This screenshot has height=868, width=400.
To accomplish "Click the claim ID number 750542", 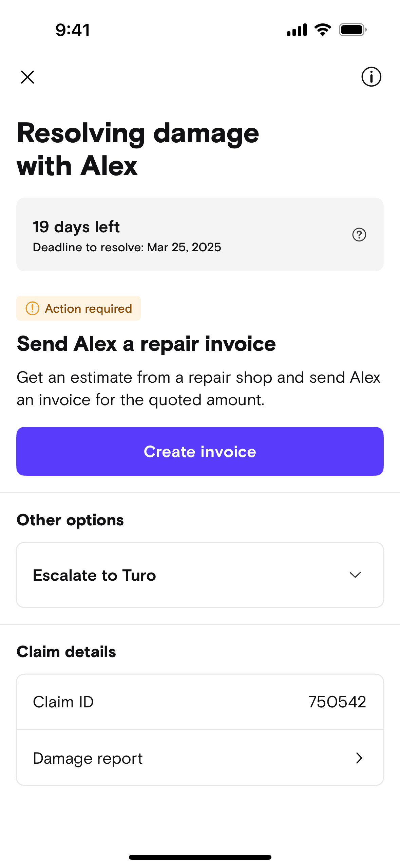I will coord(337,702).
